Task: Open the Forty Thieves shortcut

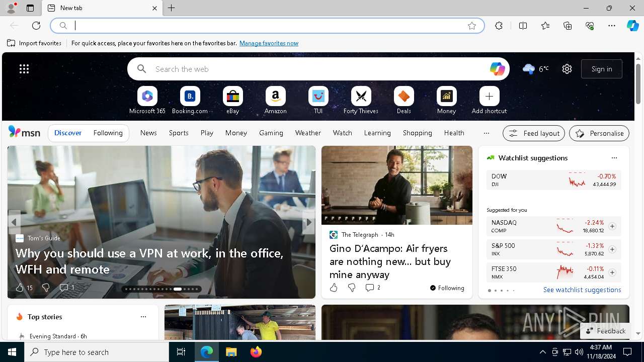Action: (361, 101)
